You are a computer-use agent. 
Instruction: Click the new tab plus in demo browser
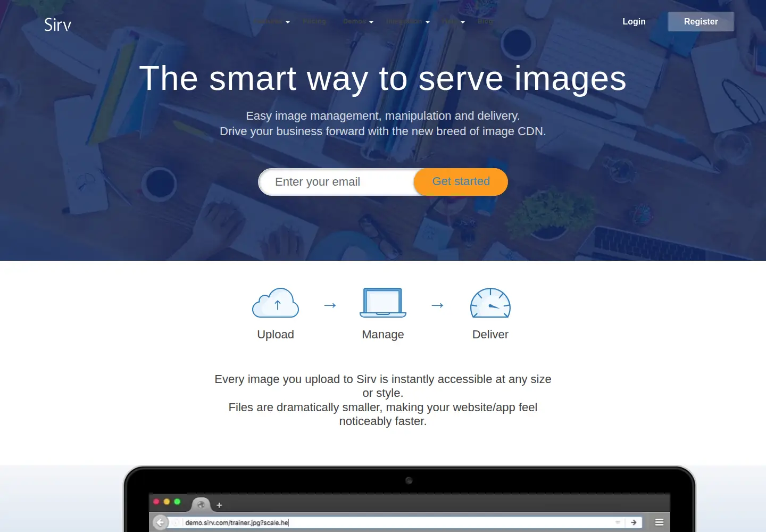219,505
